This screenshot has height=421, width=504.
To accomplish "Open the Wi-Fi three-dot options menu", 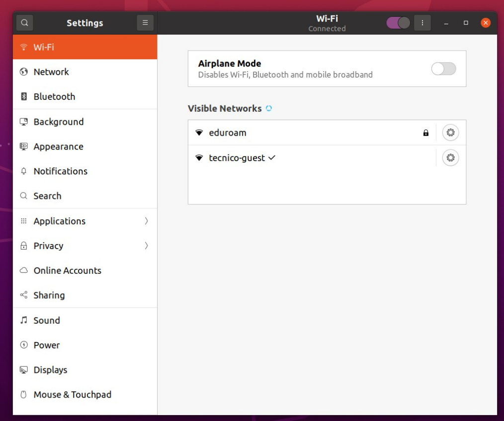I will [x=422, y=23].
